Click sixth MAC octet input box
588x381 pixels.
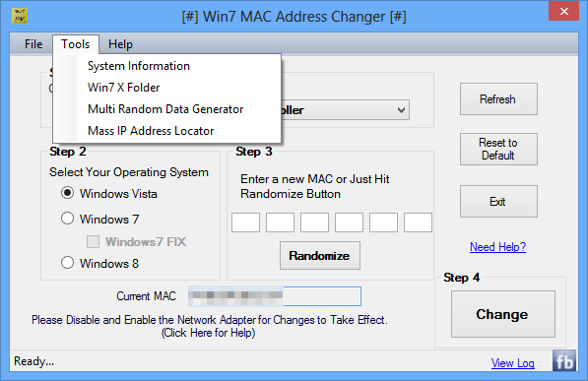pyautogui.click(x=418, y=222)
